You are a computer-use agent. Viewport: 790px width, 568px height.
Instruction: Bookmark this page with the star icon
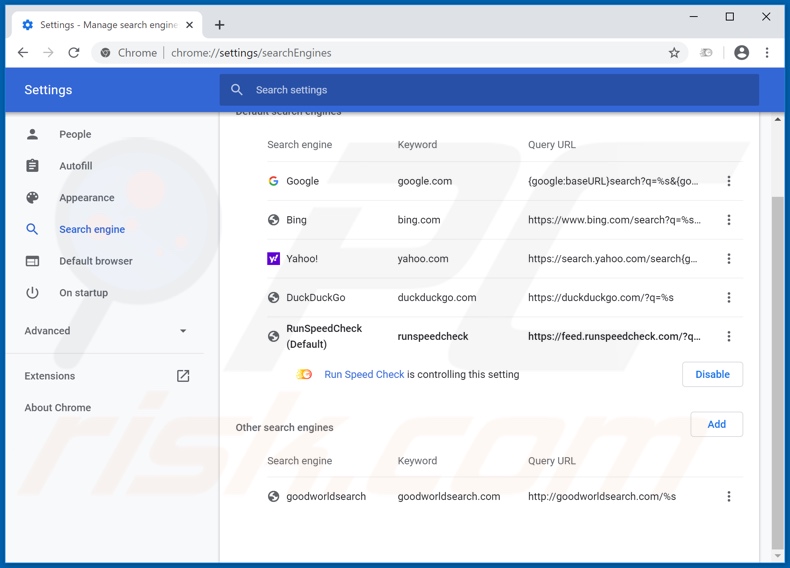674,53
